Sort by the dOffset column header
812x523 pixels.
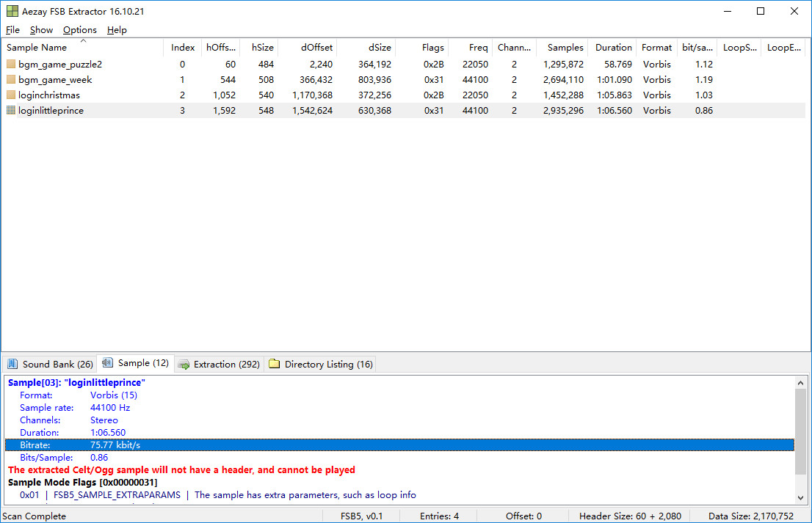tap(308, 48)
